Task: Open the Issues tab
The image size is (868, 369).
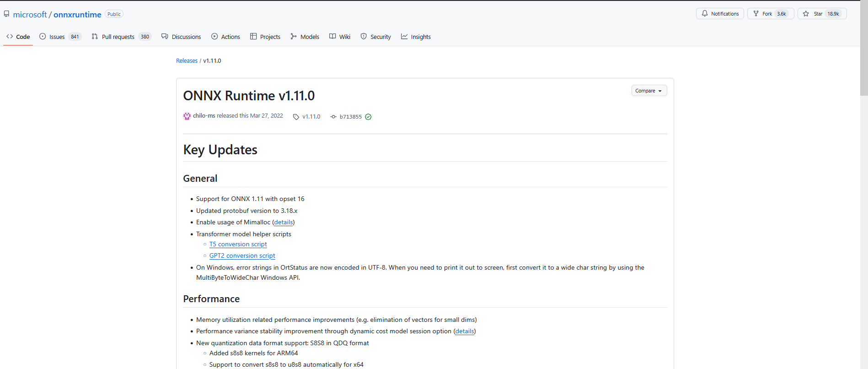Action: pos(60,37)
